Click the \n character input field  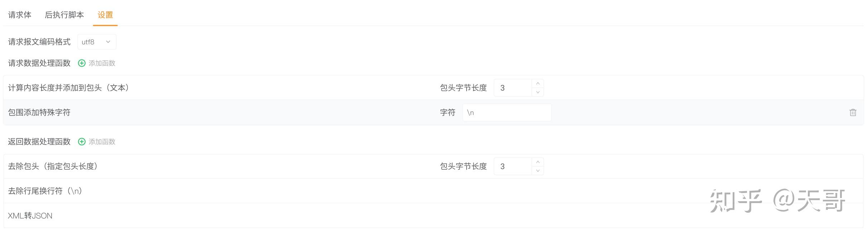(506, 112)
